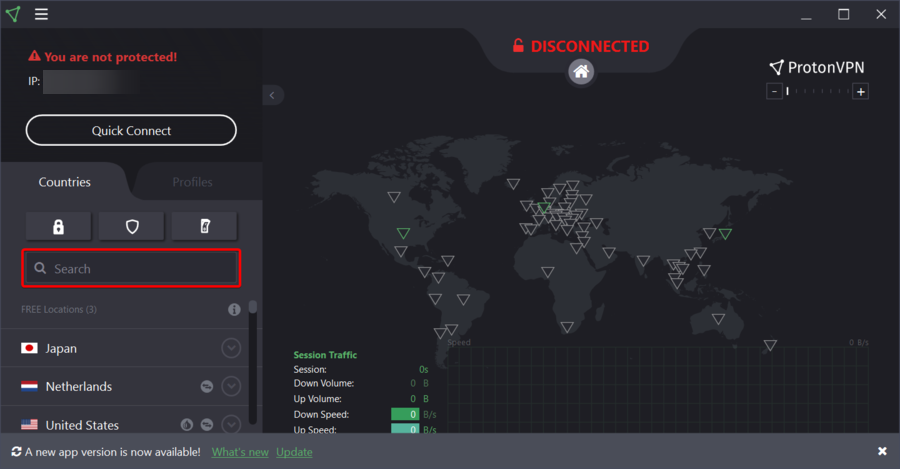The width and height of the screenshot is (900, 469).
Task: Click the ProtonVPN logo in title bar
Action: click(x=13, y=14)
